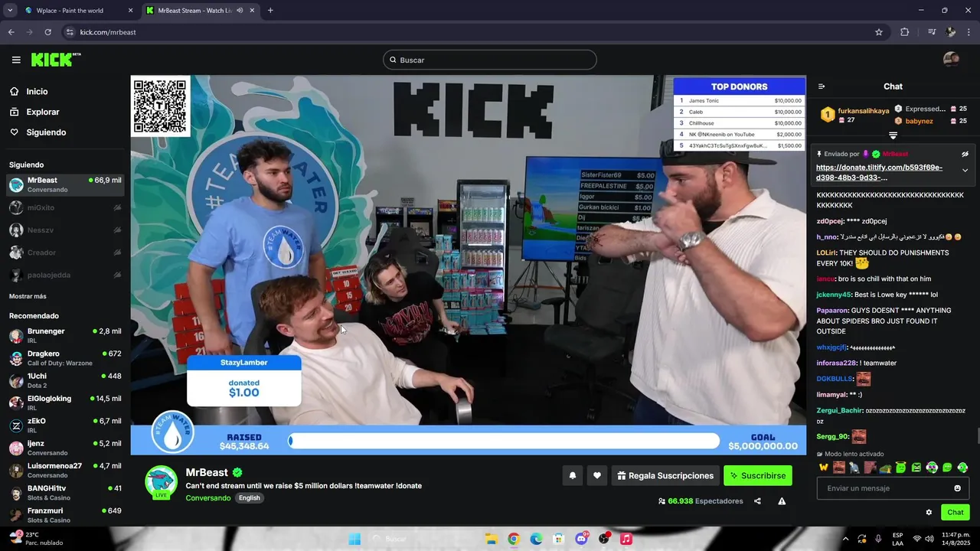This screenshot has height=551, width=980.
Task: Show hidden system tray icons
Action: pos(846,539)
